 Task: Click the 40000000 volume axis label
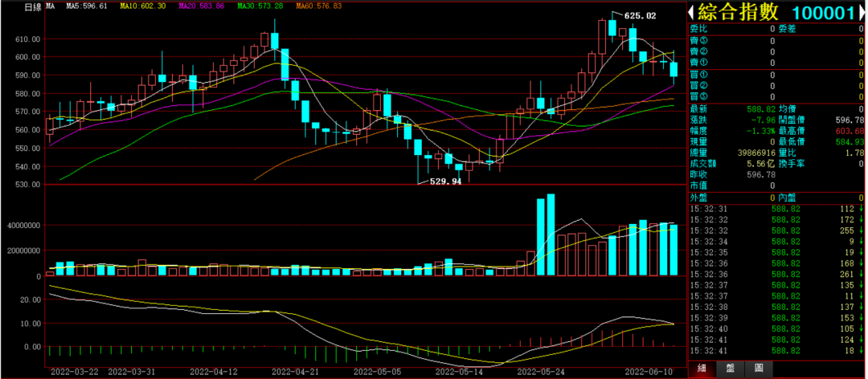click(23, 226)
